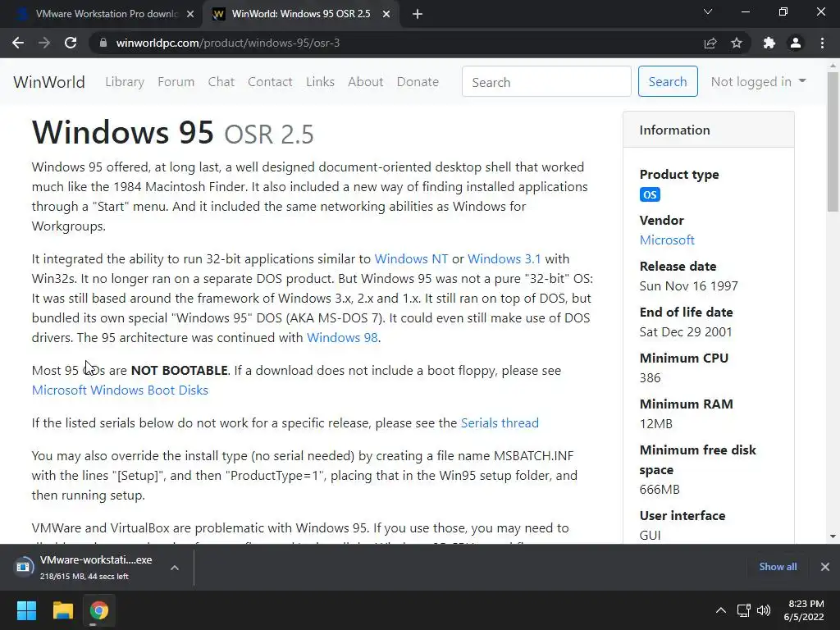Viewport: 840px width, 630px height.
Task: Click Chrome icon in taskbar
Action: [99, 610]
